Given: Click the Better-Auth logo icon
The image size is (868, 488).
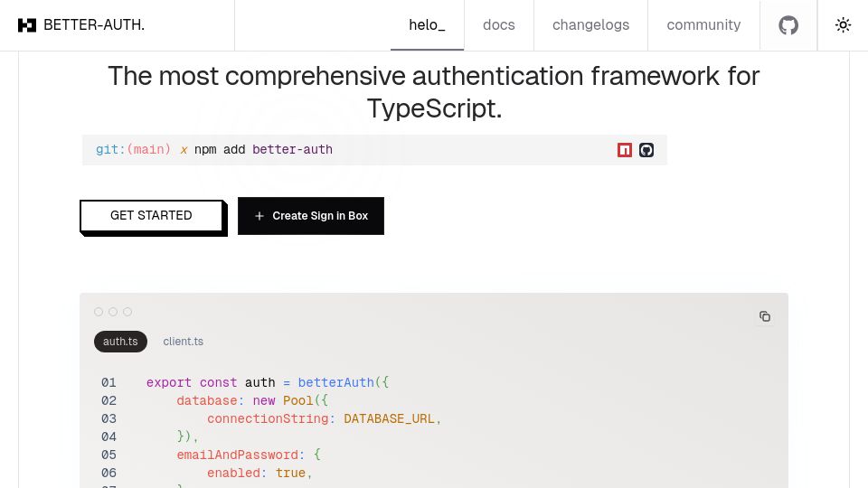Looking at the screenshot, I should click(x=27, y=25).
